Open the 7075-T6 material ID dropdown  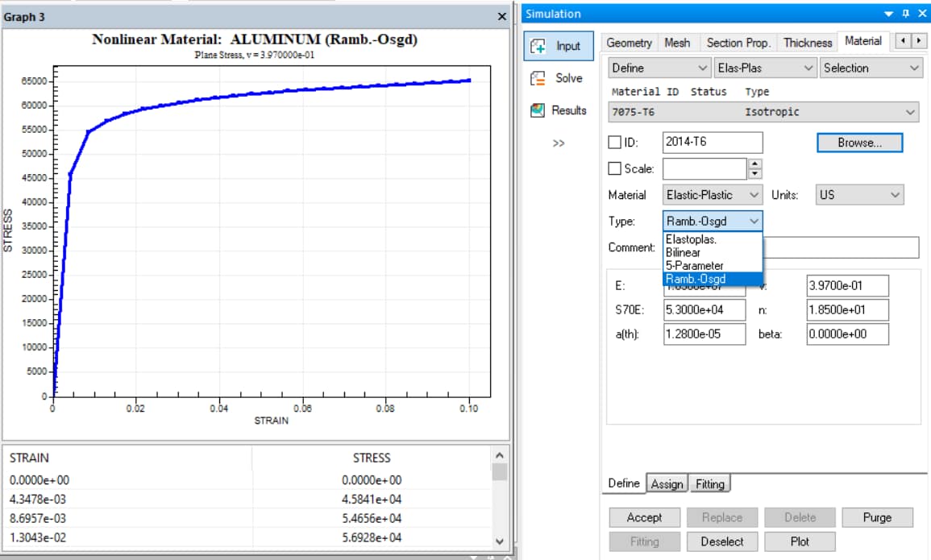click(x=763, y=112)
